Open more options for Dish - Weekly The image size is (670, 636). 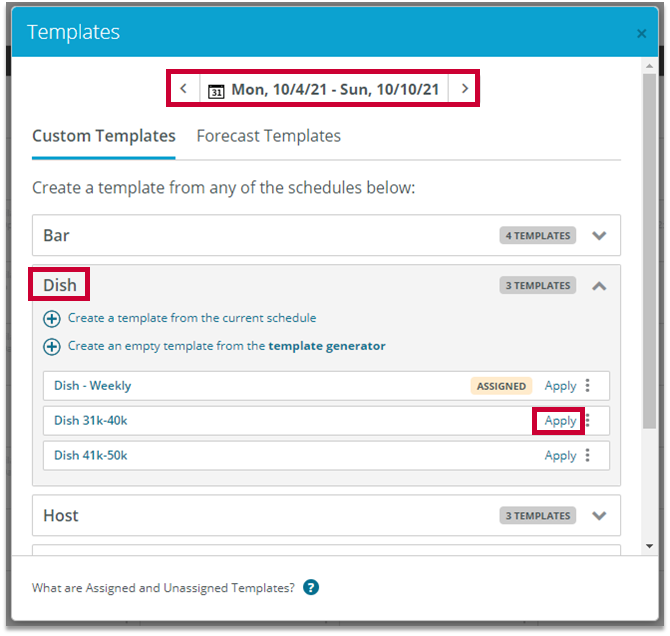[x=588, y=386]
